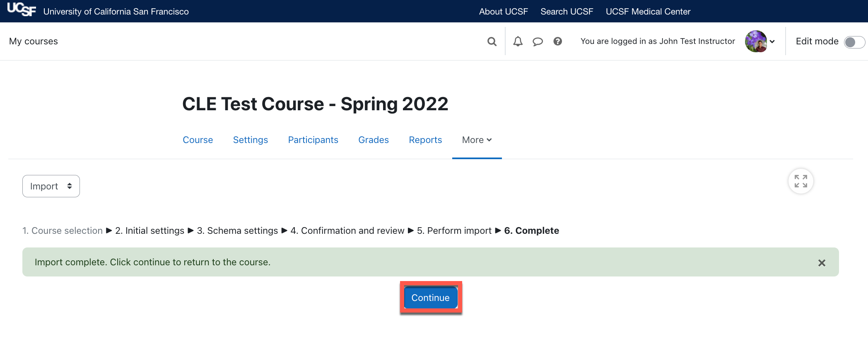Expand the user menu chevron

[772, 41]
